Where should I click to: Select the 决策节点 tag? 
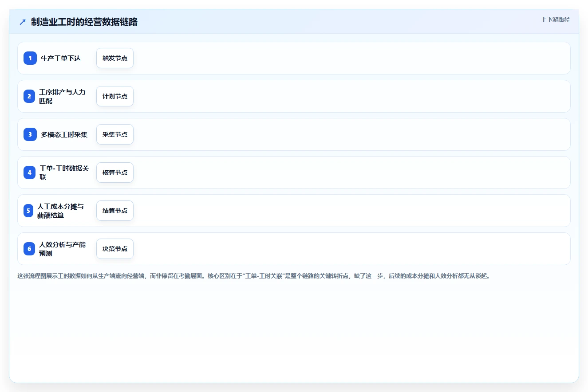click(x=115, y=249)
